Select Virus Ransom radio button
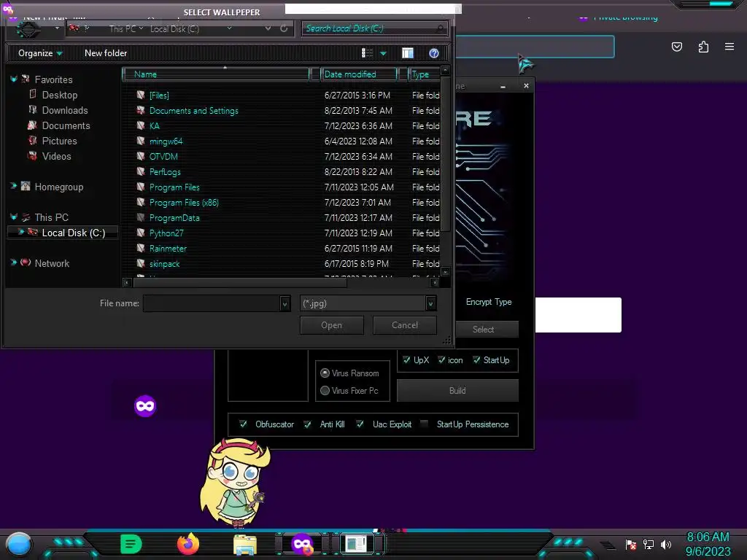The image size is (747, 560). click(325, 373)
